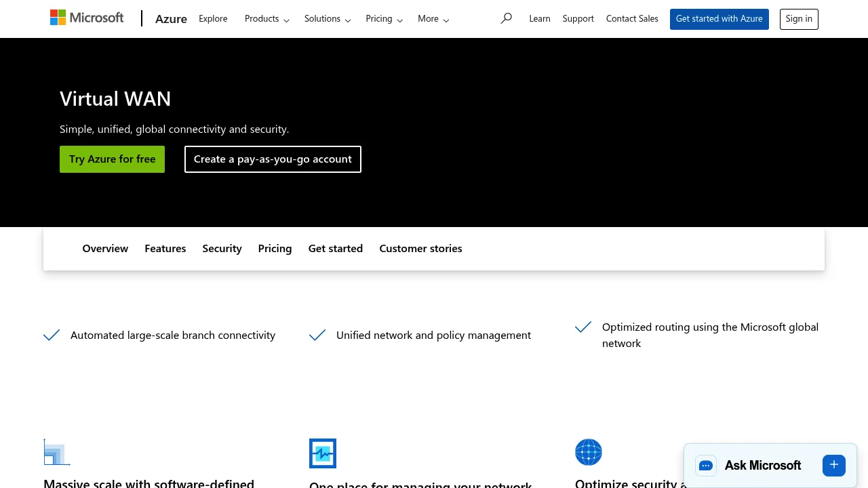Switch to the Overview tab
The height and width of the screenshot is (488, 868).
click(x=105, y=249)
